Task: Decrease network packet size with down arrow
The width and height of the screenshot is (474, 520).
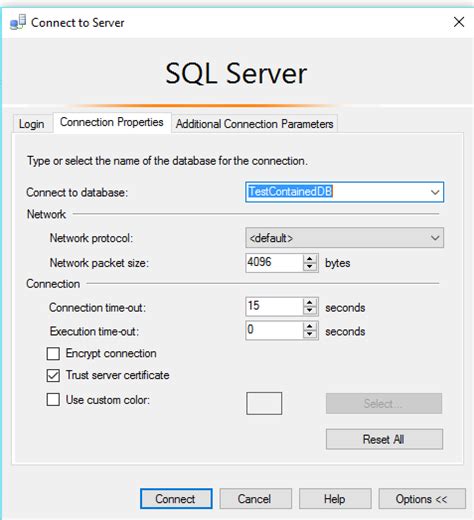Action: (x=310, y=267)
